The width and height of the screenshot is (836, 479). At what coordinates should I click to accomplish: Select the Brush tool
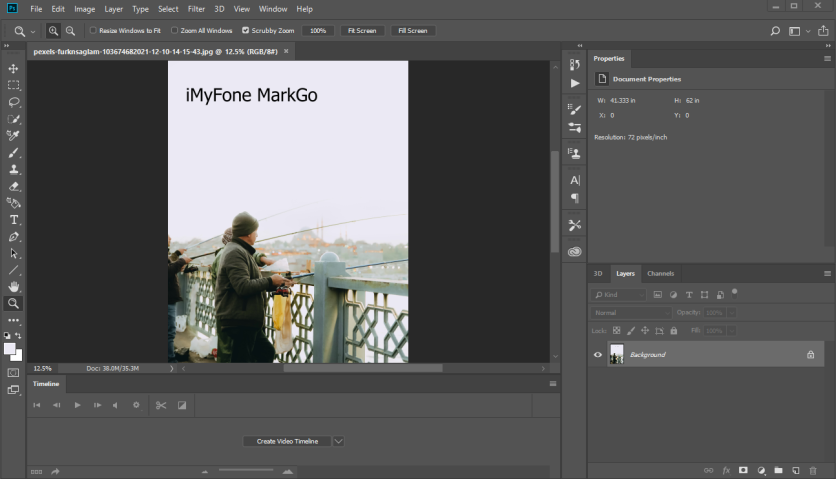13,153
